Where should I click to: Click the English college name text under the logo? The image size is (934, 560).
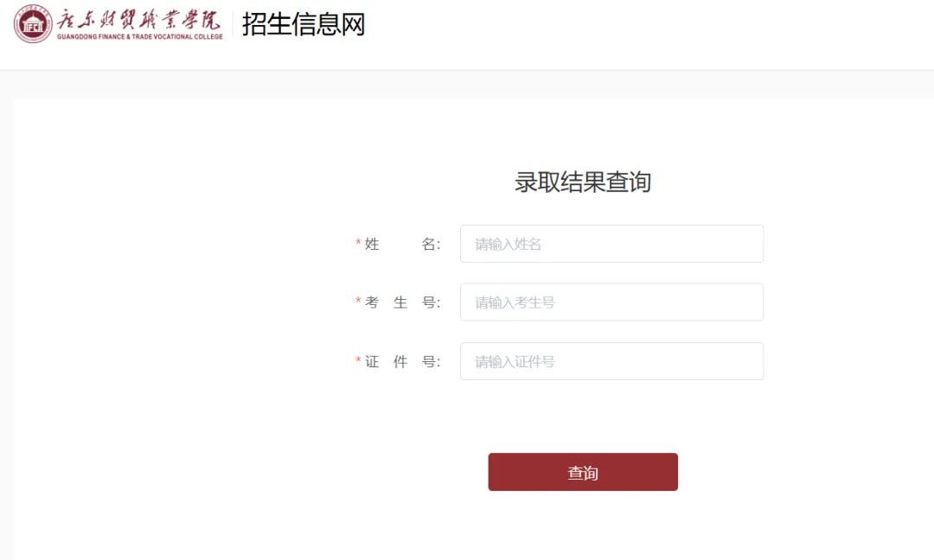[139, 37]
